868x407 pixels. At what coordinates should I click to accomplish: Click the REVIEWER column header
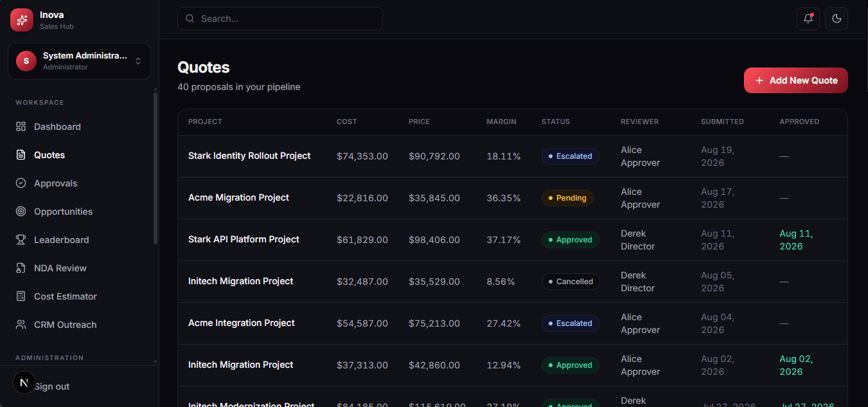pyautogui.click(x=639, y=122)
